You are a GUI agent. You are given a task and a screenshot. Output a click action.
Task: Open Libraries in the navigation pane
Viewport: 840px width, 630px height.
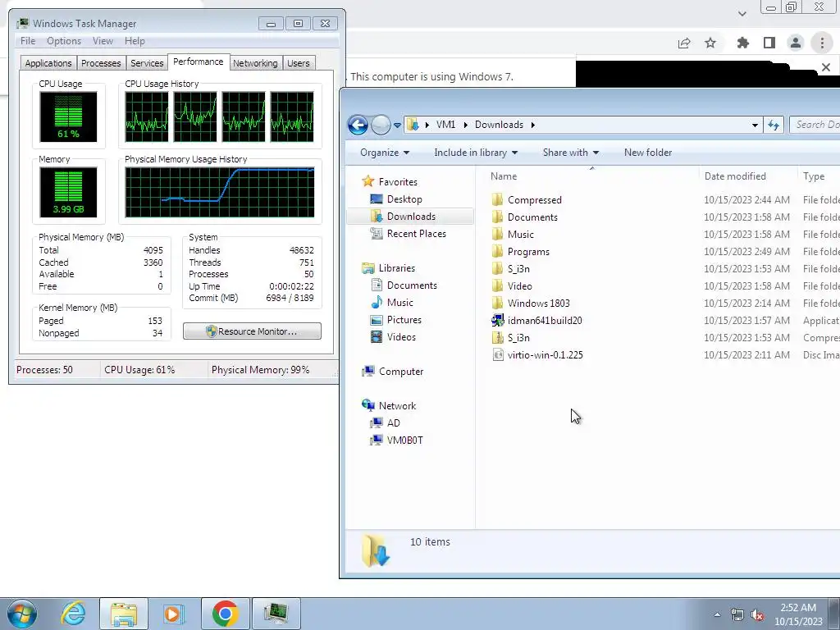[x=396, y=268]
